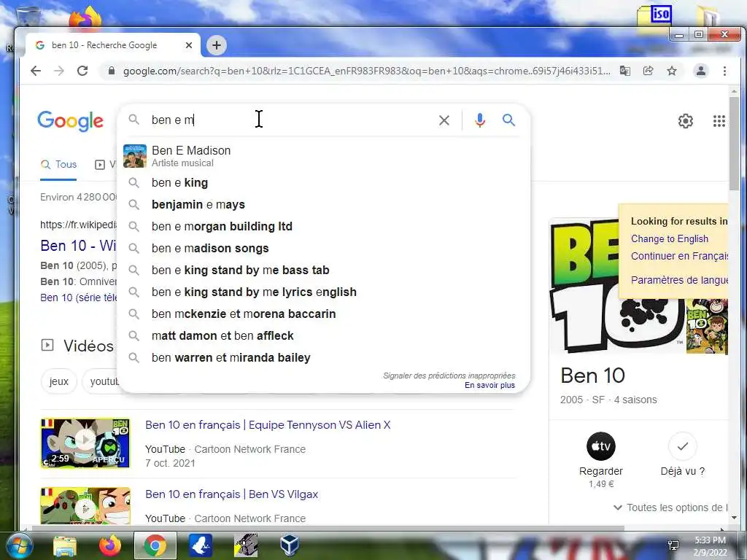Go back using the browser back arrow
747x560 pixels.
click(36, 71)
